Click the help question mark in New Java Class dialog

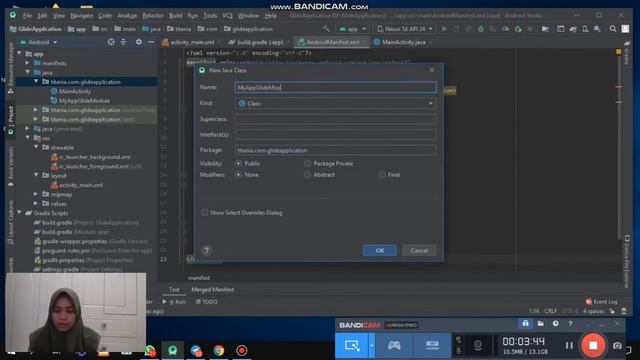point(207,251)
